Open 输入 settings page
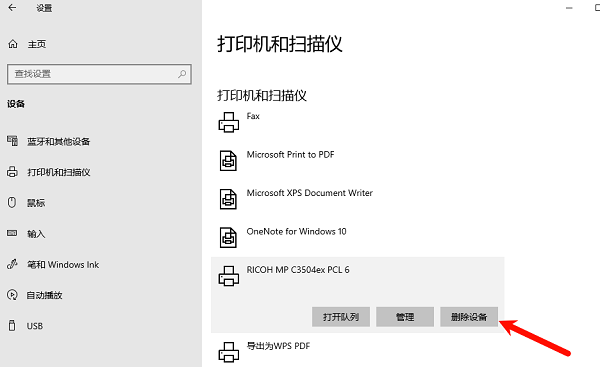Viewport: 600px width, 367px height. (x=36, y=234)
